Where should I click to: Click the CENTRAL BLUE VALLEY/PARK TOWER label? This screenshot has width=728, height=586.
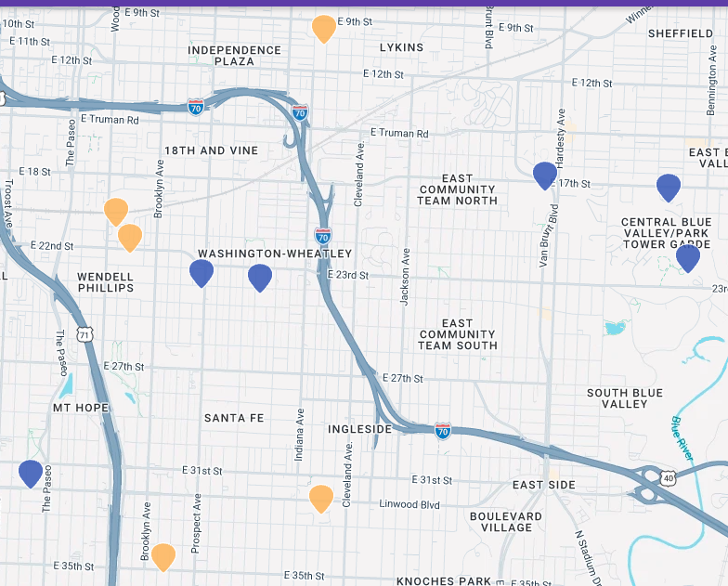pyautogui.click(x=667, y=233)
